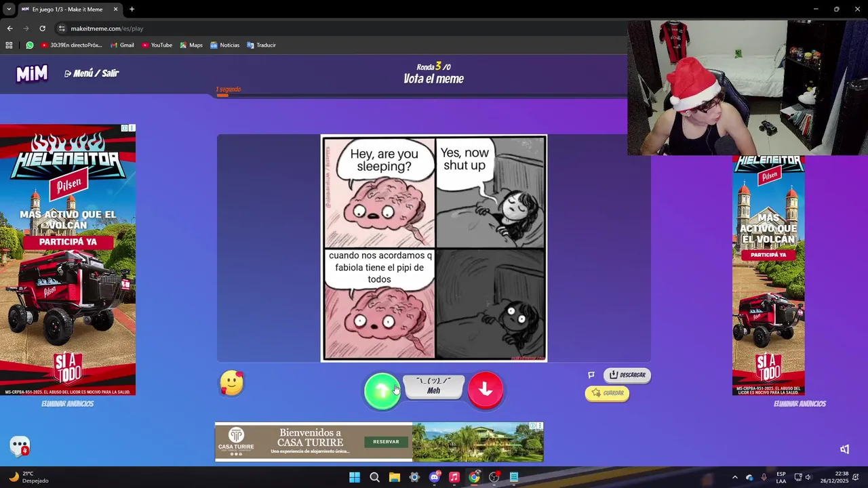Click the makeitmeme.com address bar

tap(339, 28)
